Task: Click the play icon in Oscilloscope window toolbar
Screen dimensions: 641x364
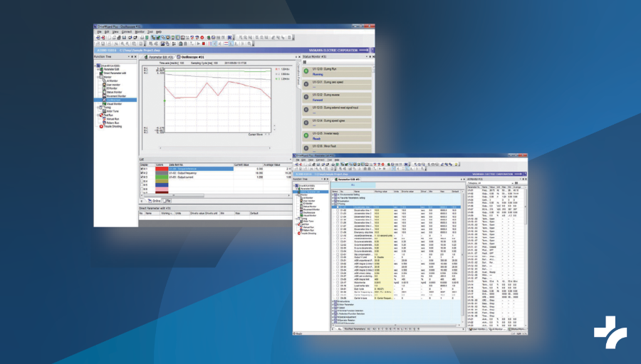Action: tap(198, 43)
